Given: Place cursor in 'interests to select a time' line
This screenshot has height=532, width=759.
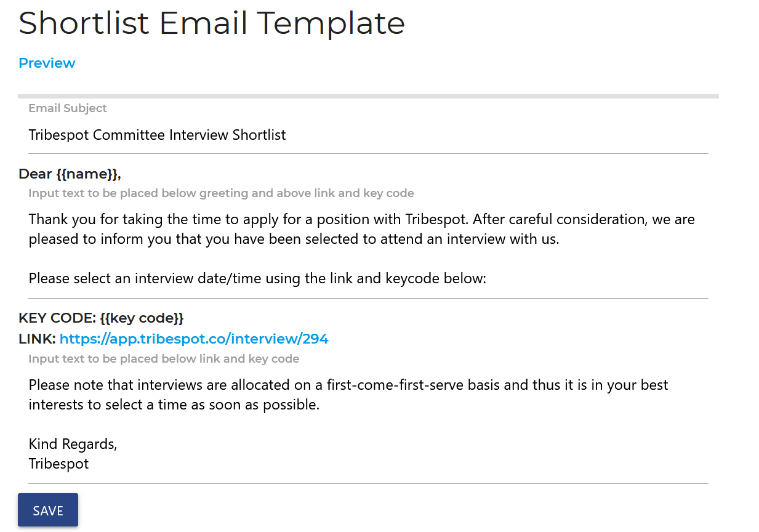Looking at the screenshot, I should [174, 405].
